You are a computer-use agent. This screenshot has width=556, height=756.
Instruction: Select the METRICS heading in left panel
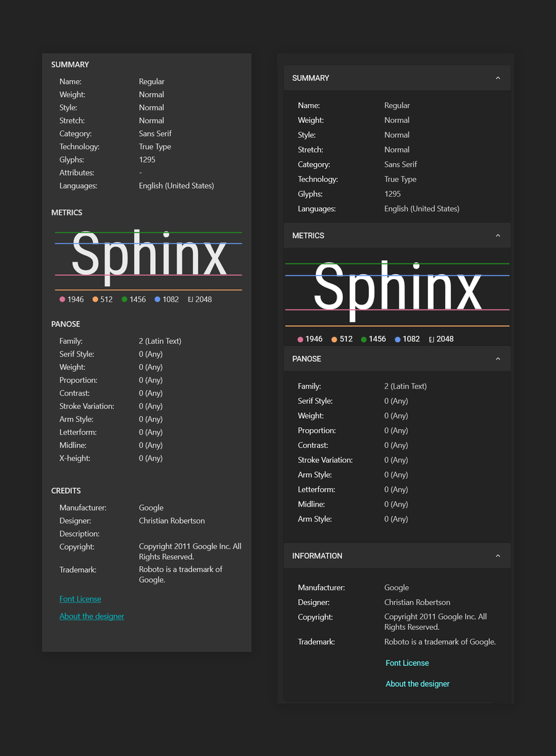point(67,213)
